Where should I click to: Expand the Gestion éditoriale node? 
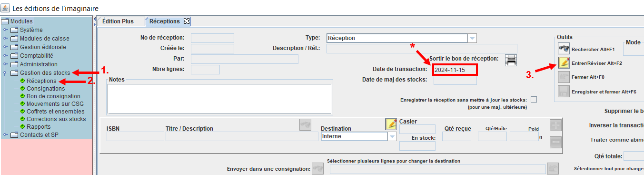click(5, 47)
